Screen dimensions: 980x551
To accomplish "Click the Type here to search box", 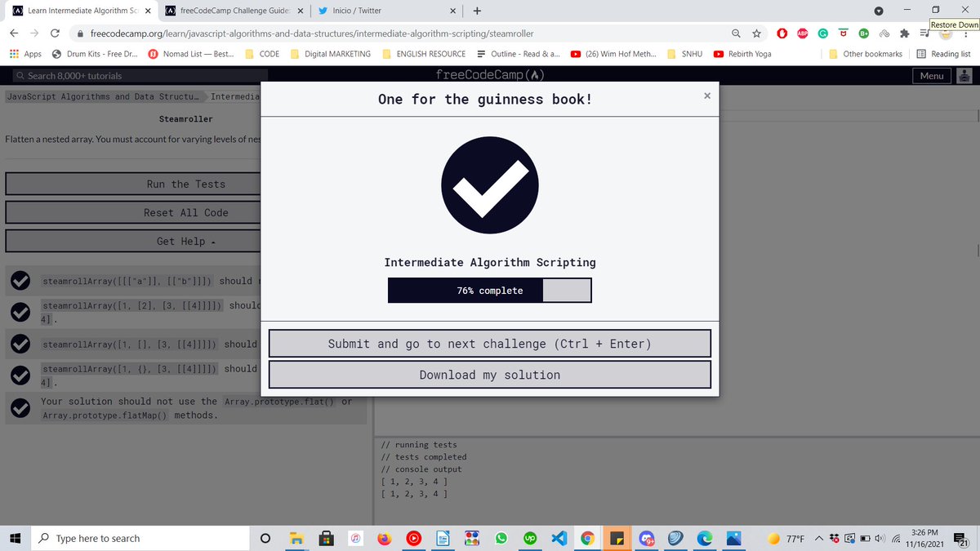I will point(139,538).
